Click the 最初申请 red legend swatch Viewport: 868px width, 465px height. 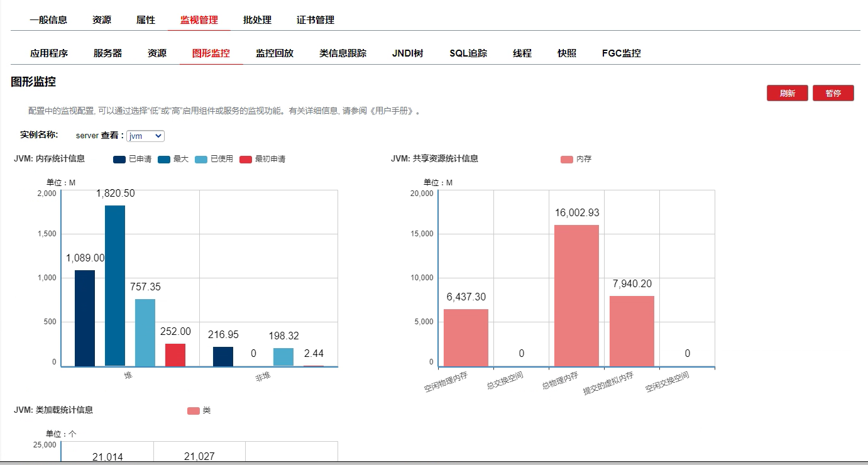pos(246,160)
